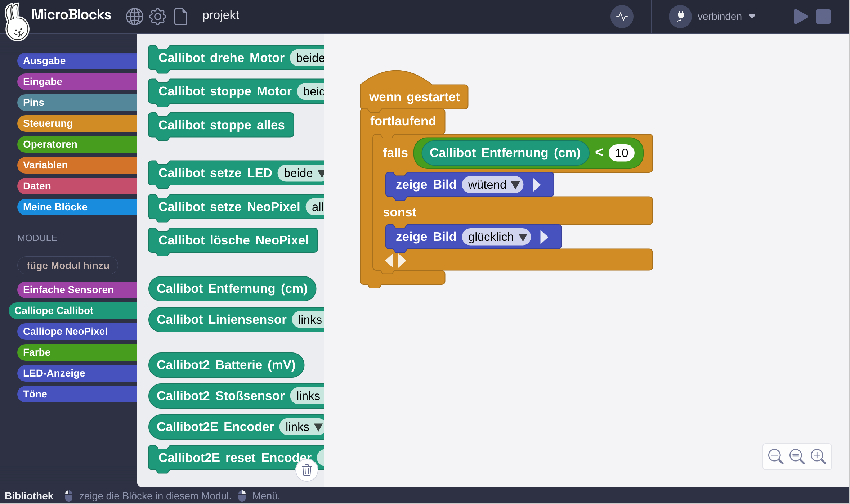This screenshot has width=850, height=504.
Task: Open the language globe menu
Action: [x=134, y=17]
